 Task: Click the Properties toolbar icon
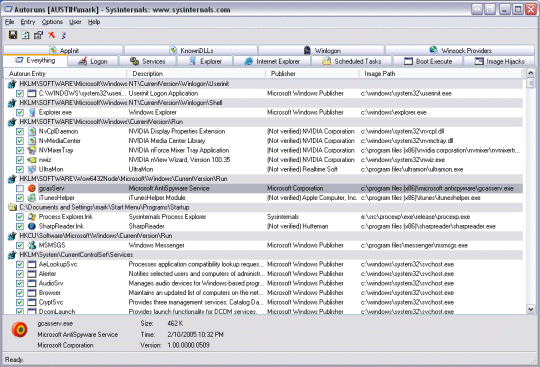pos(38,35)
